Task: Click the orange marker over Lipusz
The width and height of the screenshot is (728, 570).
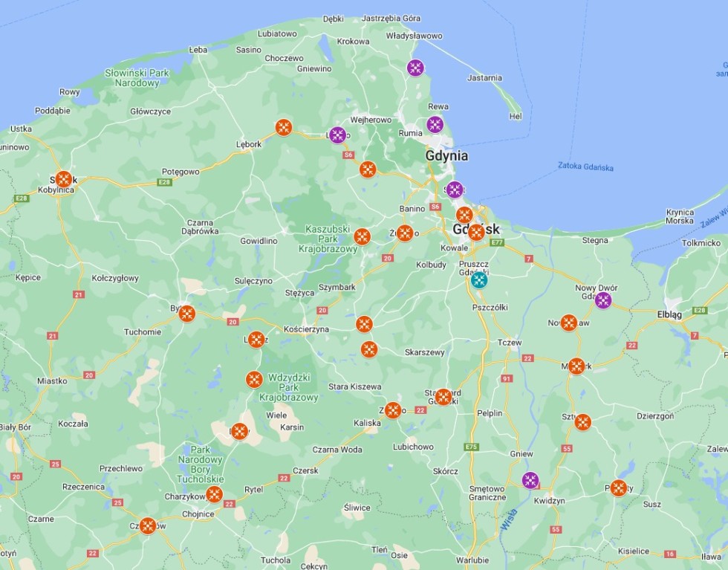Action: pyautogui.click(x=256, y=340)
